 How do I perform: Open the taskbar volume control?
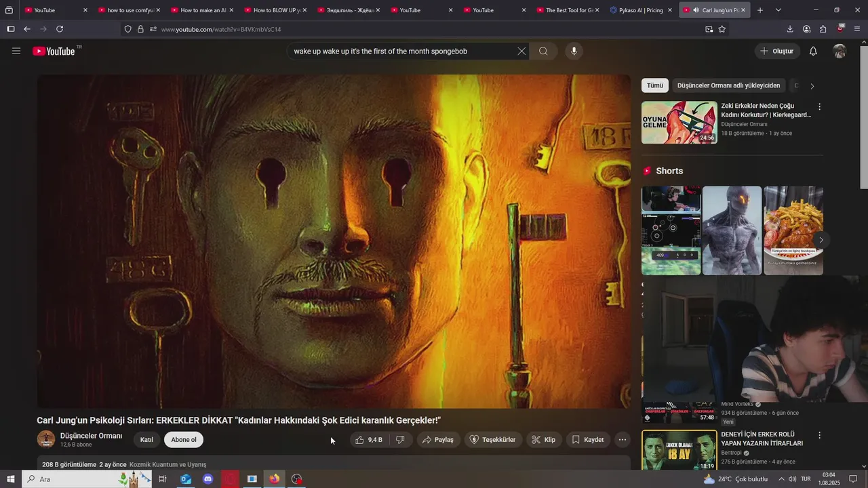click(x=791, y=479)
